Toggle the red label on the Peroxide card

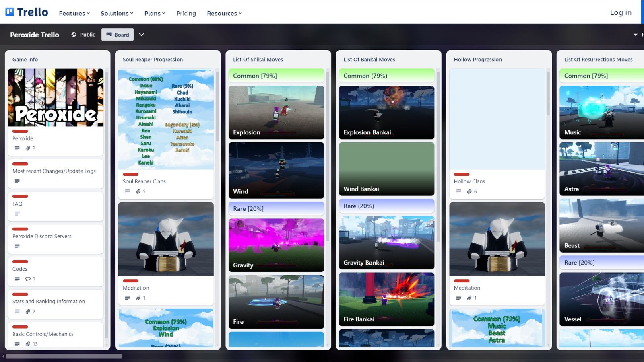pyautogui.click(x=20, y=131)
